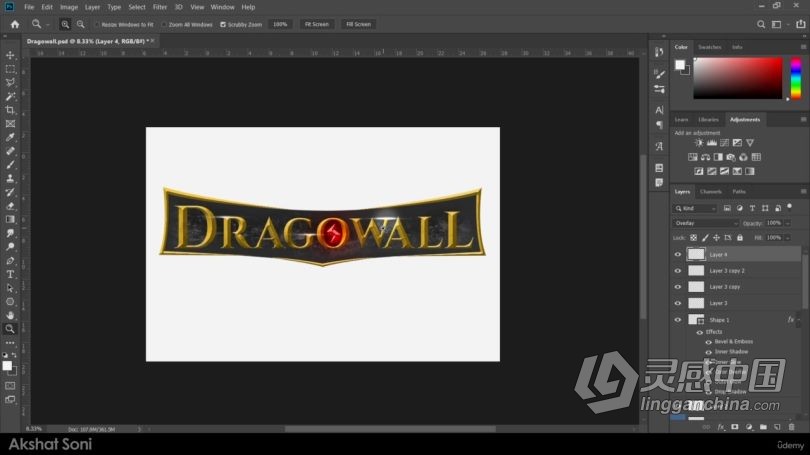The height and width of the screenshot is (455, 810).
Task: Open the Overlay blend mode dropdown
Action: click(x=706, y=223)
